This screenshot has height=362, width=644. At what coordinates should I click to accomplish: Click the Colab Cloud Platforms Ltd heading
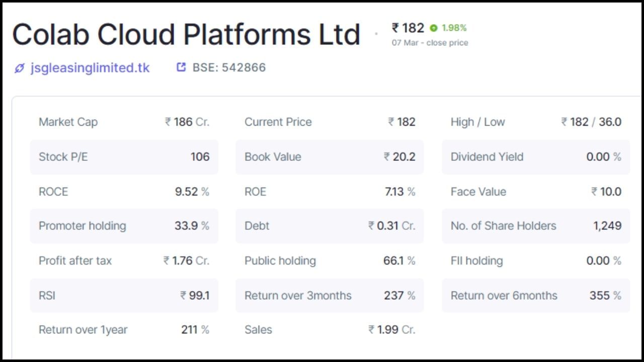[186, 35]
